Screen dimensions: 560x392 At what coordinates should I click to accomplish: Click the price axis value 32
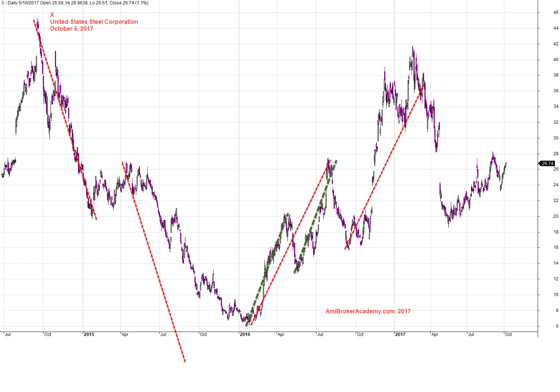[x=556, y=122]
